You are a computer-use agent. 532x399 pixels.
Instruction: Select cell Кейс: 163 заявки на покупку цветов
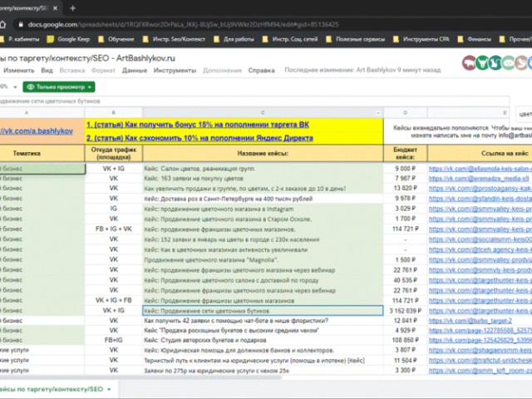[x=263, y=179]
